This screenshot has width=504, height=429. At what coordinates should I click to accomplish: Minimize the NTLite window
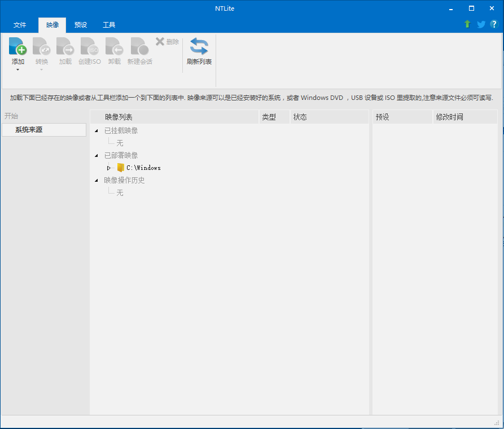coord(451,8)
